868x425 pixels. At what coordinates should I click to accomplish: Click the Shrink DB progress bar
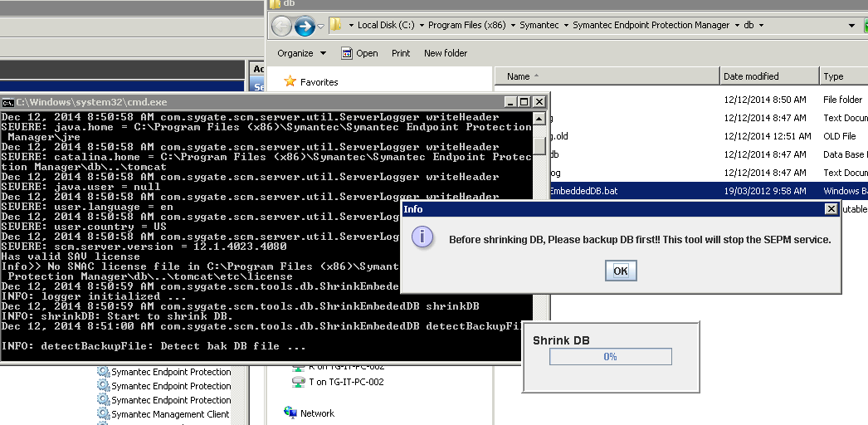point(611,357)
